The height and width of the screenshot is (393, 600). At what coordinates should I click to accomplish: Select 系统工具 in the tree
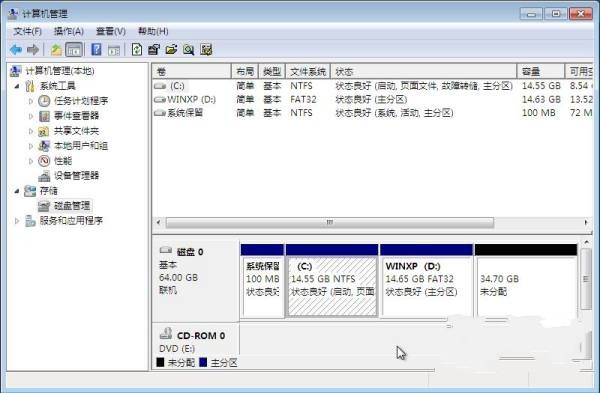[x=57, y=86]
